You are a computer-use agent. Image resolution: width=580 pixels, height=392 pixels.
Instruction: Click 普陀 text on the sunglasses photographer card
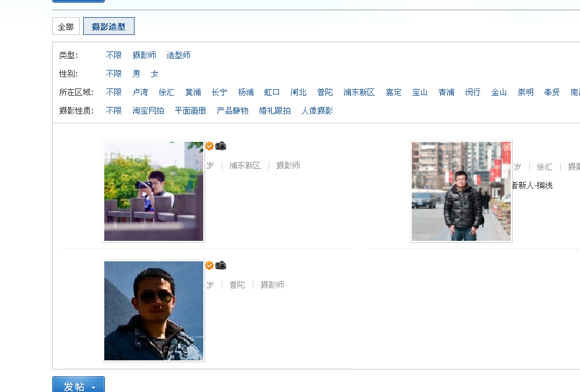click(237, 285)
